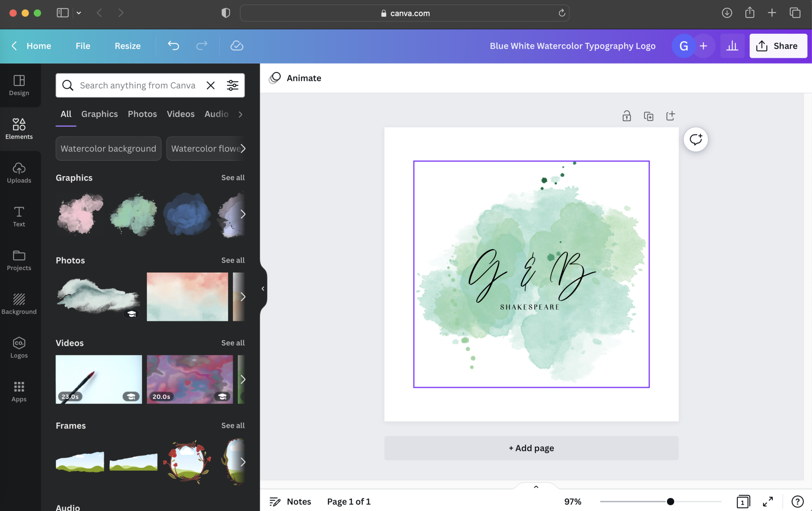Click the + Add page button
Screen dimensions: 812x511
tap(531, 448)
